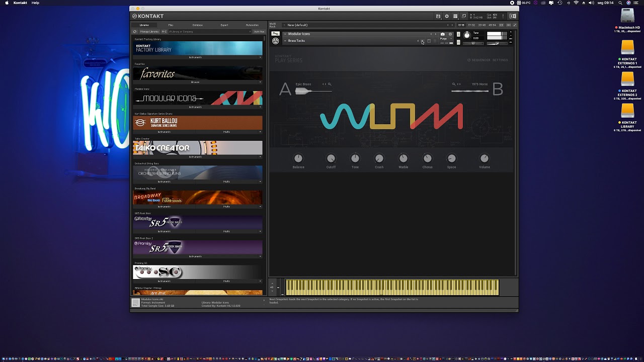Switch to the Libraries tab
The width and height of the screenshot is (644, 362).
tap(144, 25)
